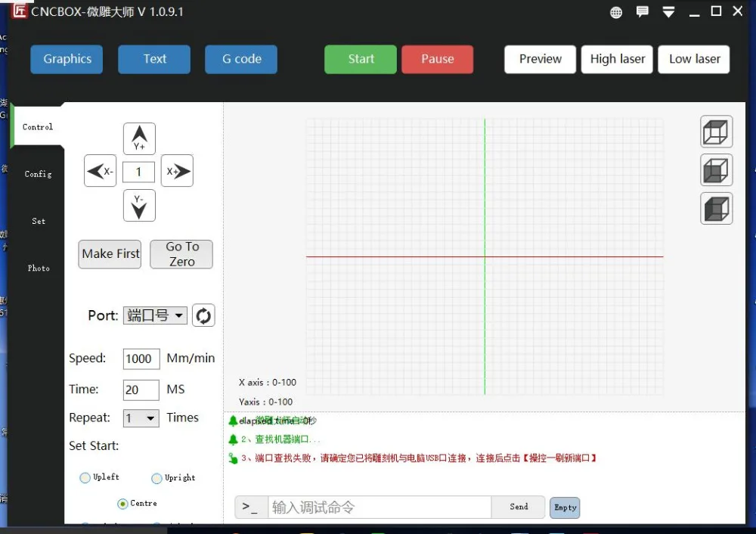Click the CNCBOX app logo icon
The height and width of the screenshot is (534, 756).
20,10
